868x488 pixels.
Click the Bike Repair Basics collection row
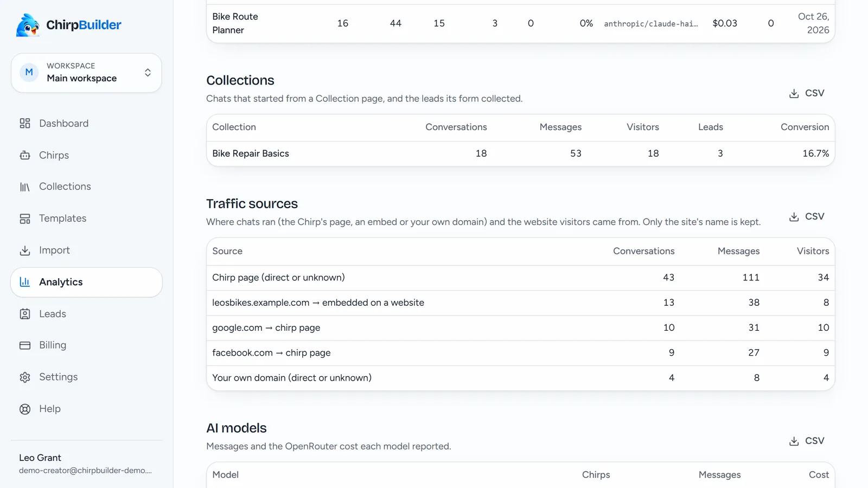coord(521,153)
